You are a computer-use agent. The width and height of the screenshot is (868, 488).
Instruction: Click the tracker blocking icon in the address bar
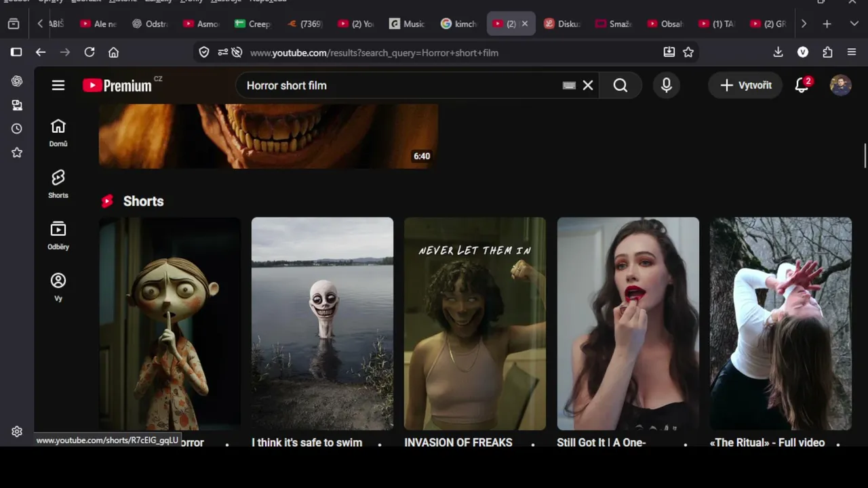tap(237, 52)
